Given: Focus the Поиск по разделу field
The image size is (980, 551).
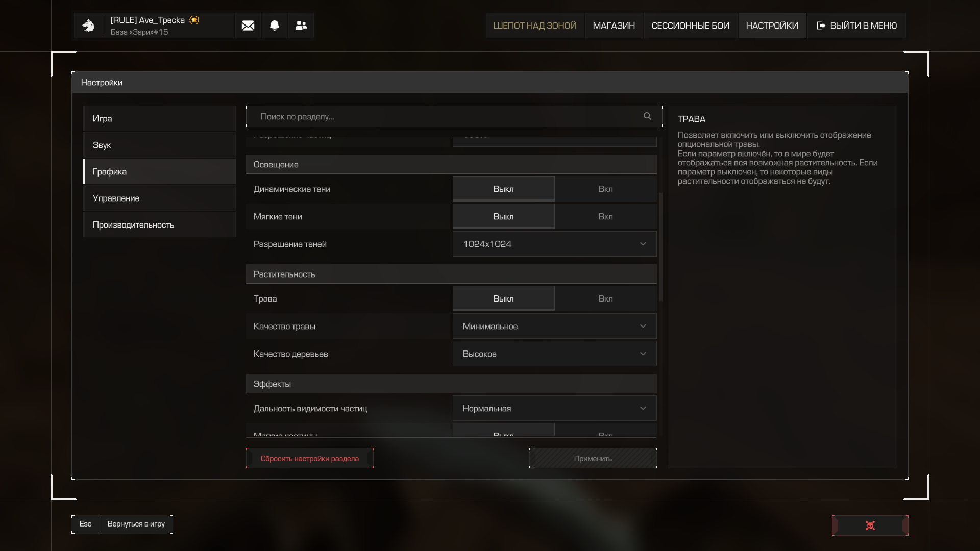Looking at the screenshot, I should [454, 116].
